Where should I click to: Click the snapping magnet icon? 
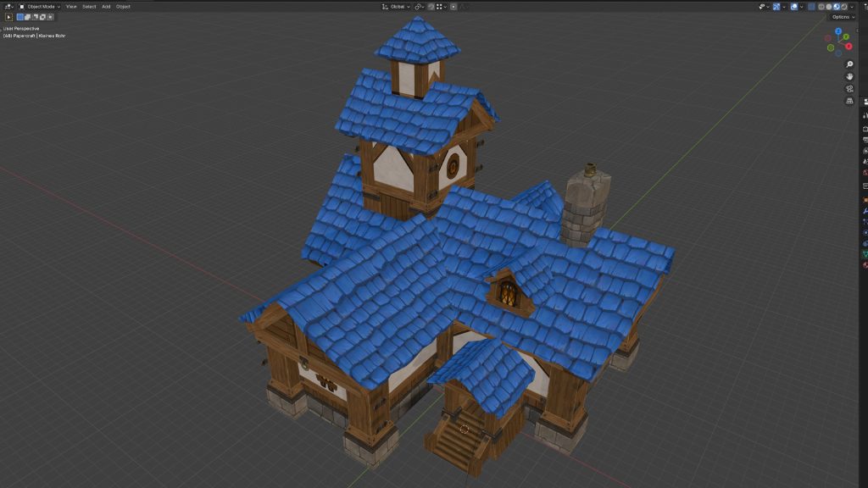(x=431, y=6)
